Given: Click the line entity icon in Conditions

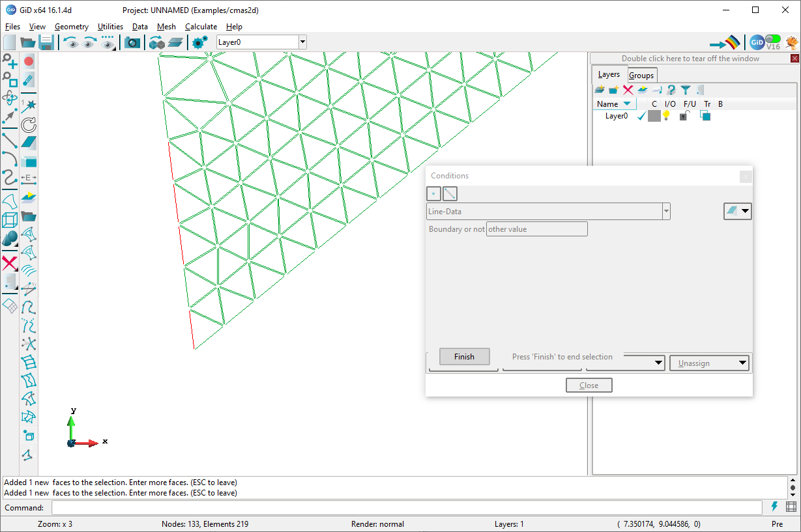Looking at the screenshot, I should pyautogui.click(x=450, y=193).
